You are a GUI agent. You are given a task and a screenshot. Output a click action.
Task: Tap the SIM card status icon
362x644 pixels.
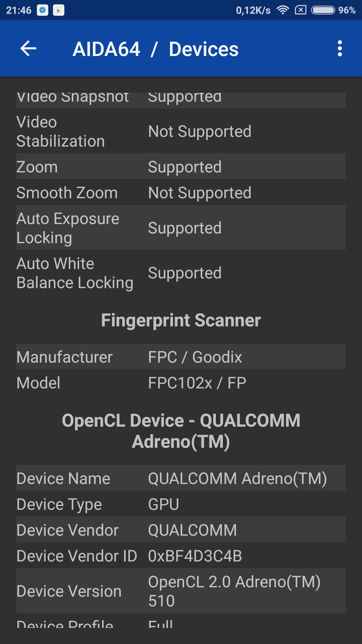pos(301,10)
